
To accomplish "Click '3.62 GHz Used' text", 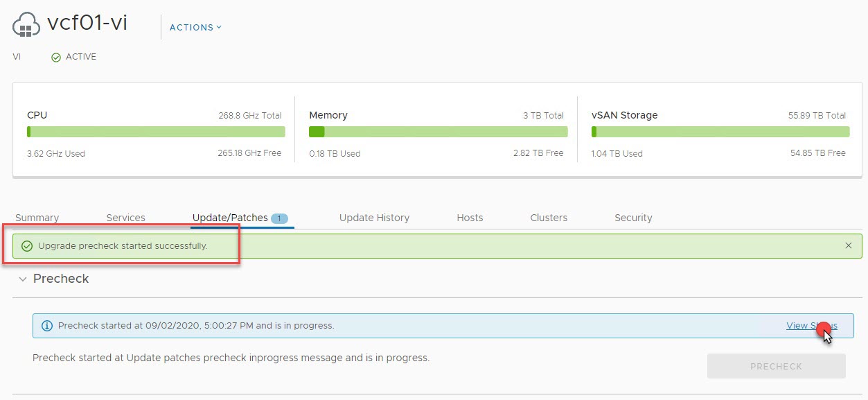I will pos(56,153).
